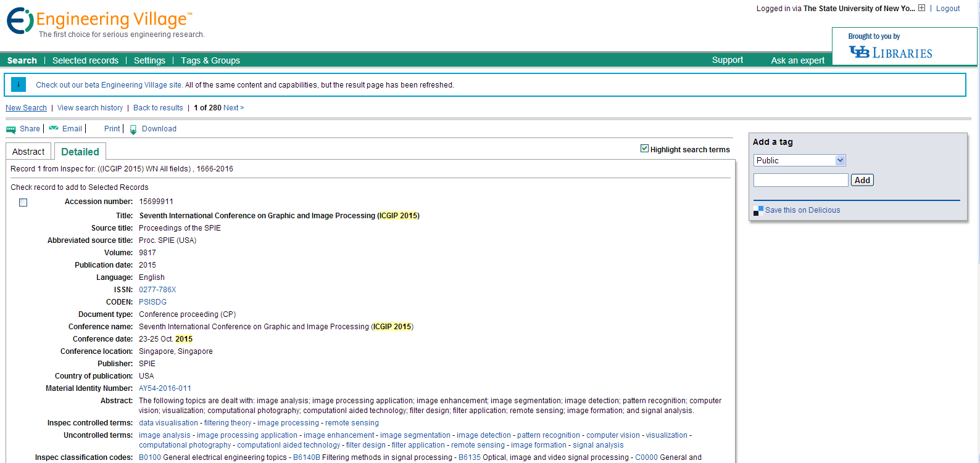Click the tag name input field
The width and height of the screenshot is (980, 463).
(800, 180)
